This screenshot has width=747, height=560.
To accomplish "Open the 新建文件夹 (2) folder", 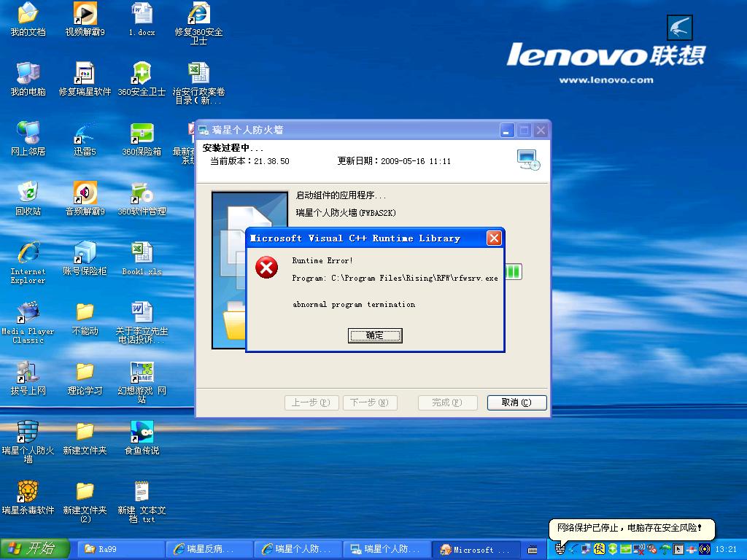I will [x=85, y=502].
